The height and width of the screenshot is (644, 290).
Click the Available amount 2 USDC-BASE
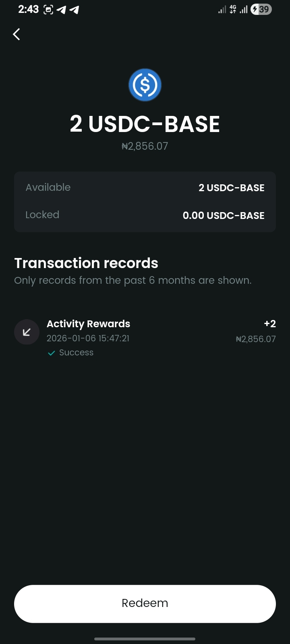point(231,188)
